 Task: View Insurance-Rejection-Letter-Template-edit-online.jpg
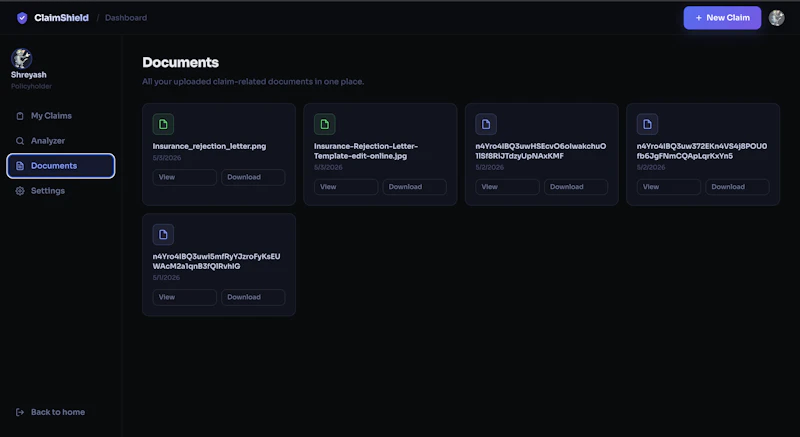coord(346,187)
